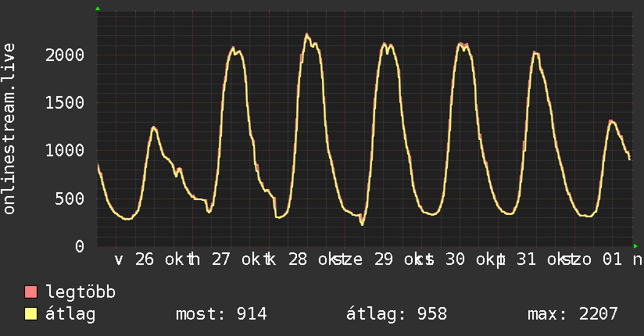Click the green arrow at the y-axis top
The height and width of the screenshot is (336, 644).
coord(98,9)
